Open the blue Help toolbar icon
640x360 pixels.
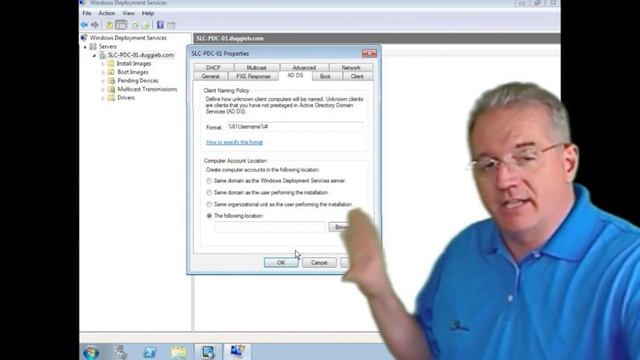point(160,25)
